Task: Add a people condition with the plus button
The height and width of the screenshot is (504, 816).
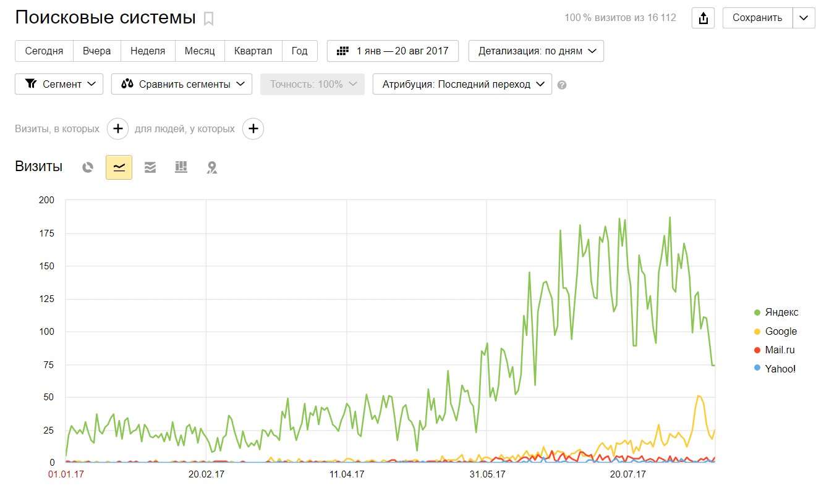Action: (x=253, y=129)
